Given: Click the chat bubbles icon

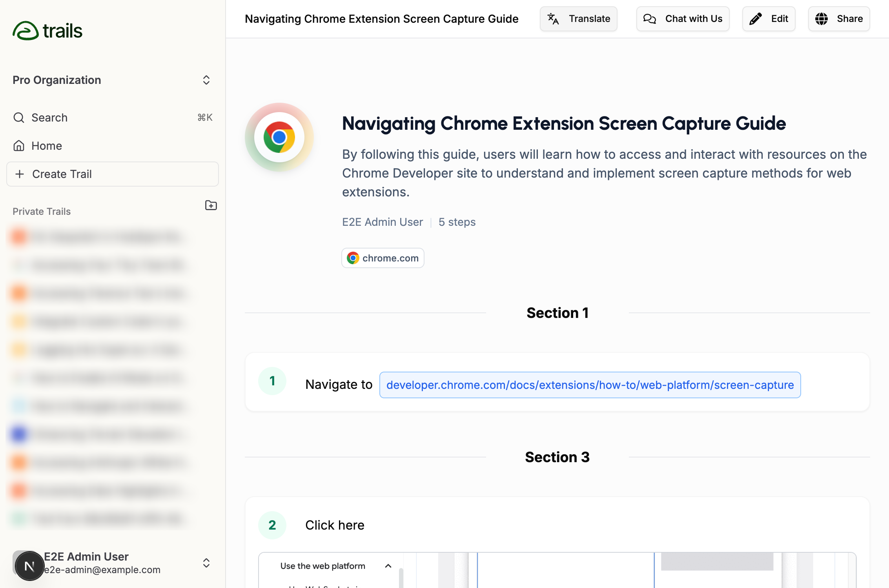Looking at the screenshot, I should coord(650,19).
